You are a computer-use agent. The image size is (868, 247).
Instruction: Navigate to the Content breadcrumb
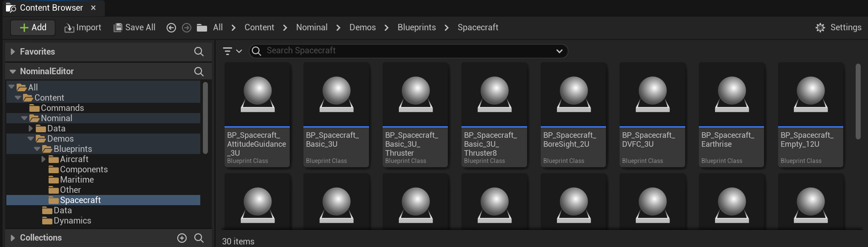(259, 27)
